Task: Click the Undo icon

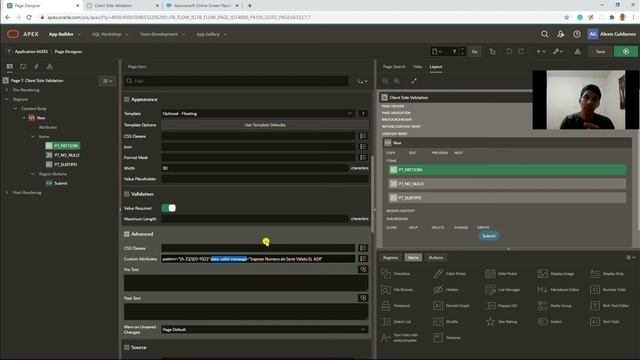Action: (x=509, y=51)
